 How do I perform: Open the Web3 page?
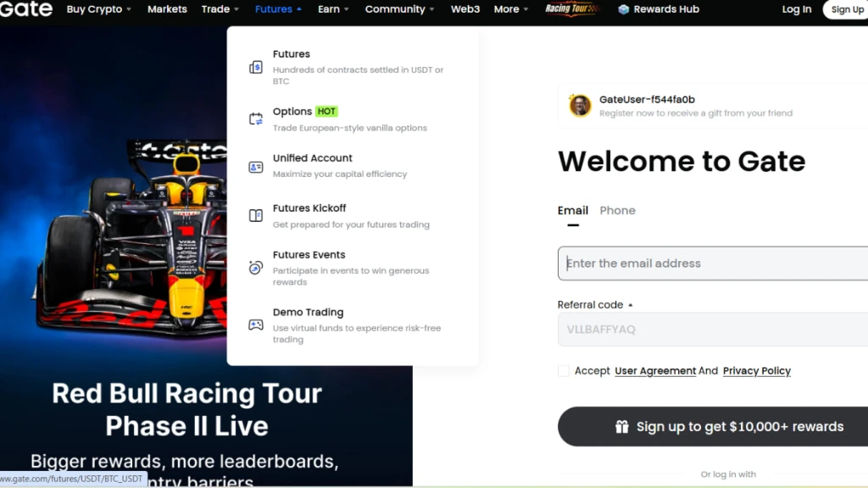tap(465, 9)
